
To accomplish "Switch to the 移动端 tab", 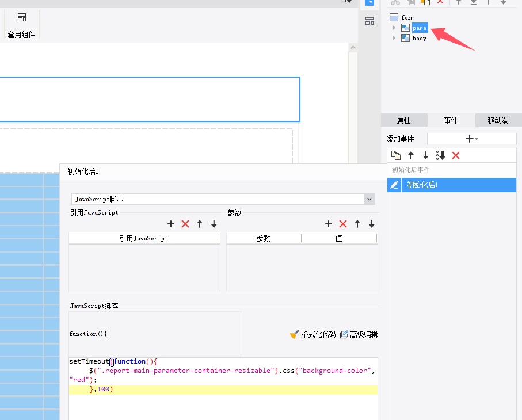I will coord(498,120).
